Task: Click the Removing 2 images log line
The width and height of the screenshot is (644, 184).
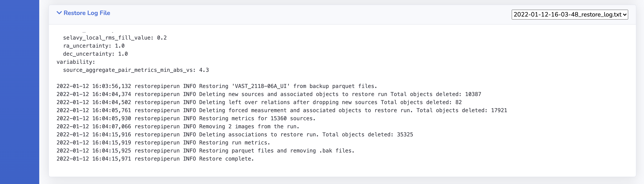Action: click(x=178, y=126)
